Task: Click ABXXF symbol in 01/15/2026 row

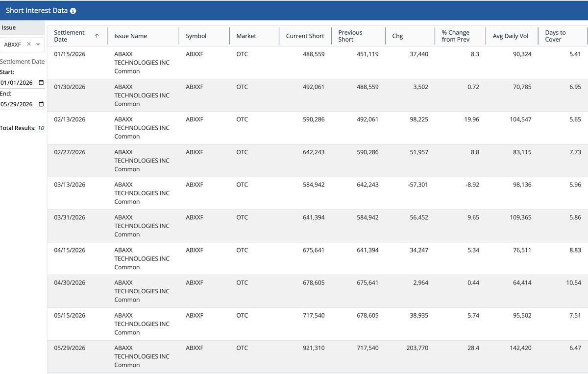Action: coord(195,54)
